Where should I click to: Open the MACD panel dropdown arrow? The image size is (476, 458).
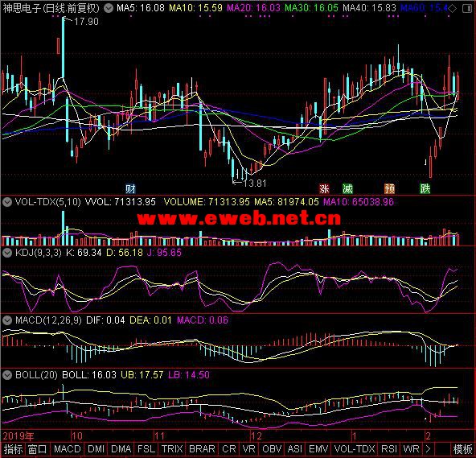point(7,320)
